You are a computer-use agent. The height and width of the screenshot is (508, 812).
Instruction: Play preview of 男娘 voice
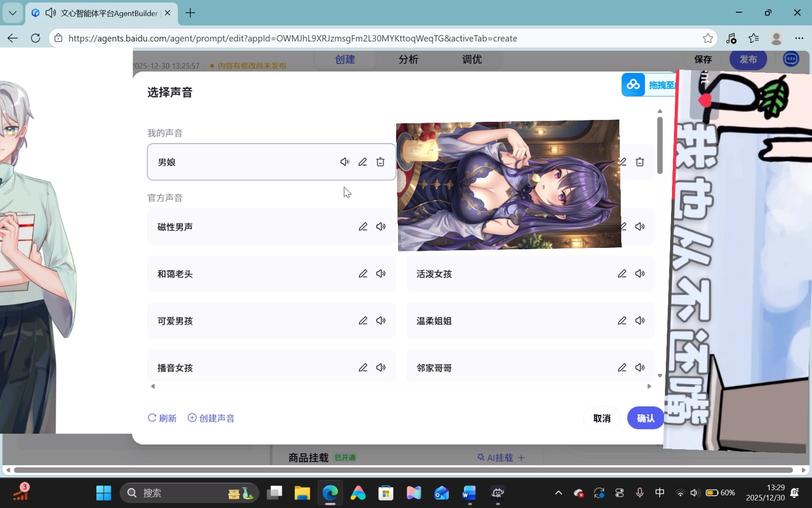click(x=344, y=162)
